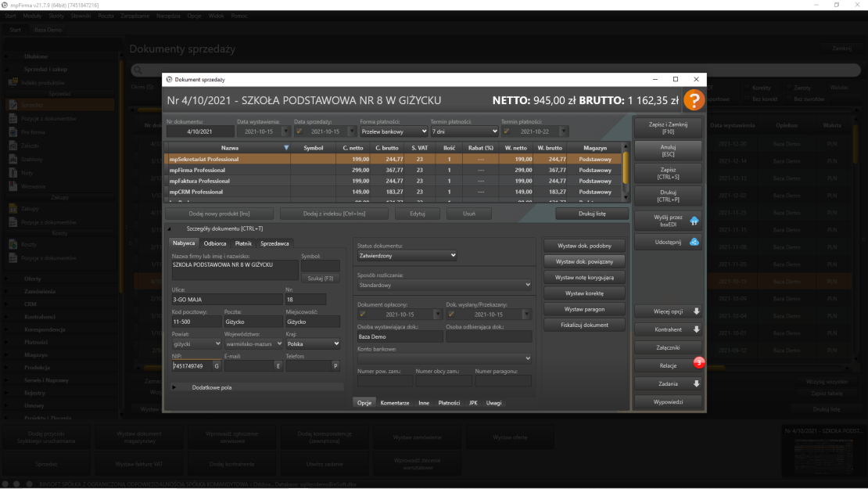The image size is (868, 489).
Task: Click the Wystaw korektę button
Action: point(583,293)
